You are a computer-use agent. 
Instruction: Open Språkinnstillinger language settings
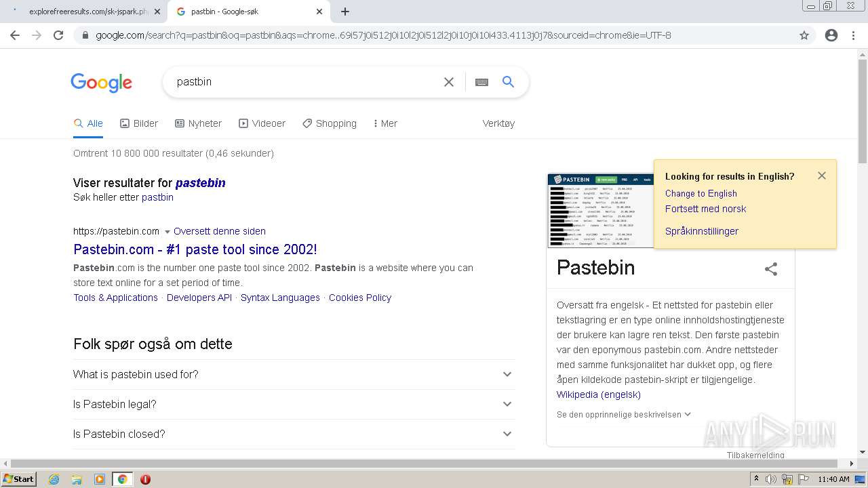[702, 231]
